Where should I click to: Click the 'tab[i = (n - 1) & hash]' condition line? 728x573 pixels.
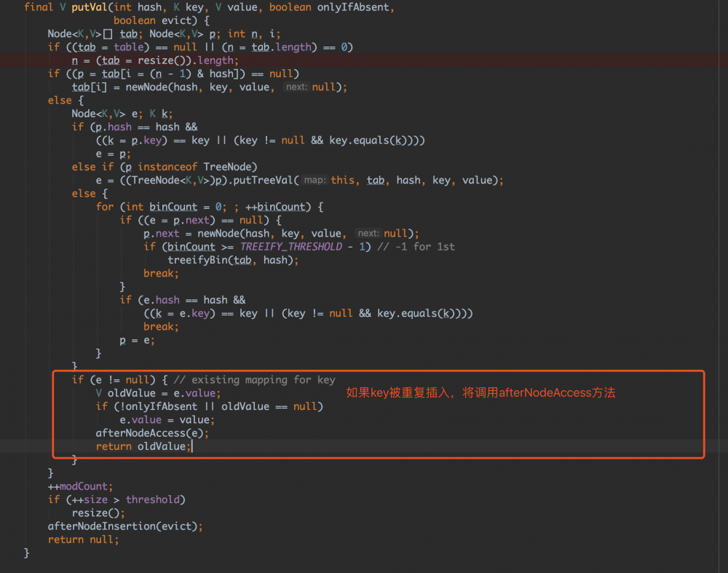click(x=174, y=74)
